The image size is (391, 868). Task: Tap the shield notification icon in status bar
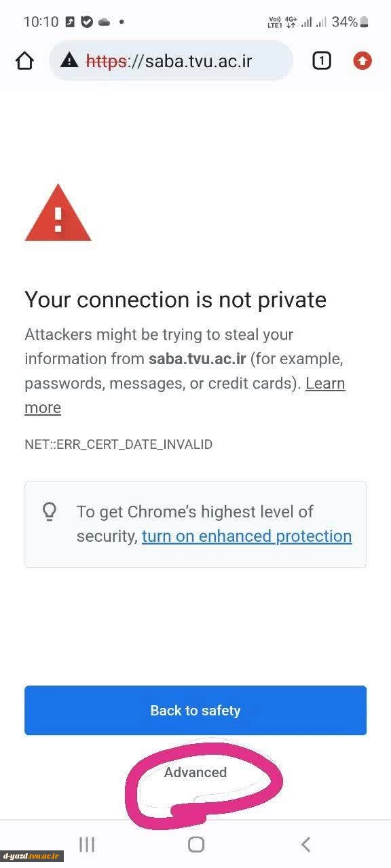point(87,22)
